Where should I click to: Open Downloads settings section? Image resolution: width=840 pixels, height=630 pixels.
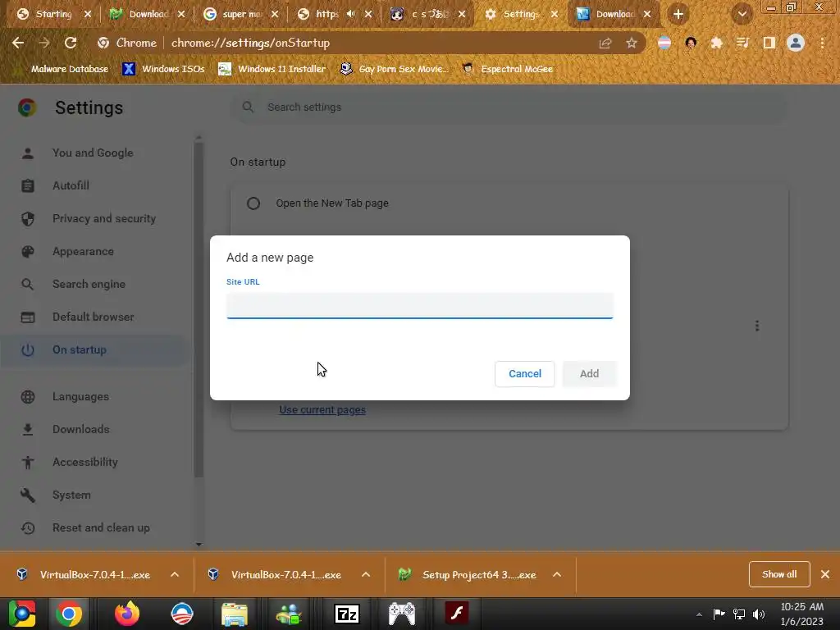(x=81, y=429)
